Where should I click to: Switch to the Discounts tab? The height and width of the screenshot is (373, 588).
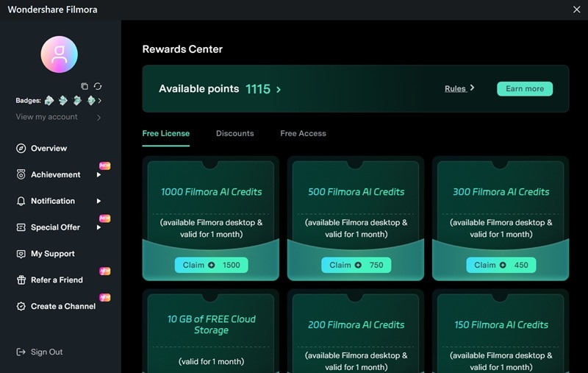point(234,133)
